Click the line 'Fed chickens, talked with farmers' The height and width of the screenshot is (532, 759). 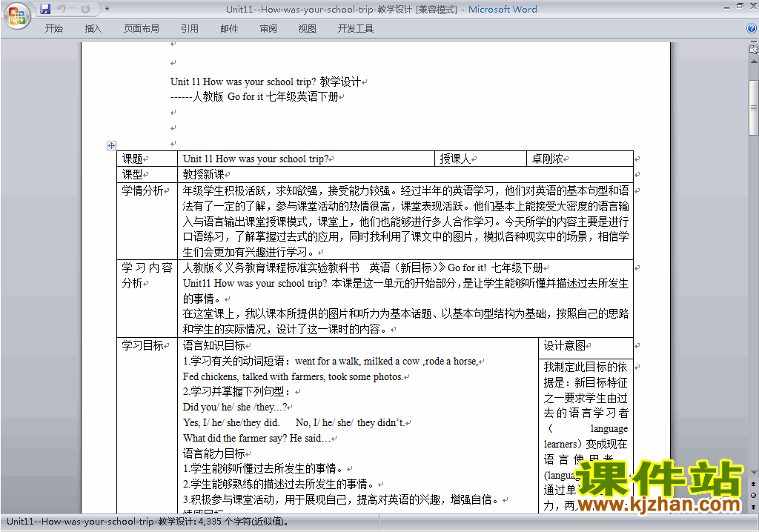pos(293,376)
